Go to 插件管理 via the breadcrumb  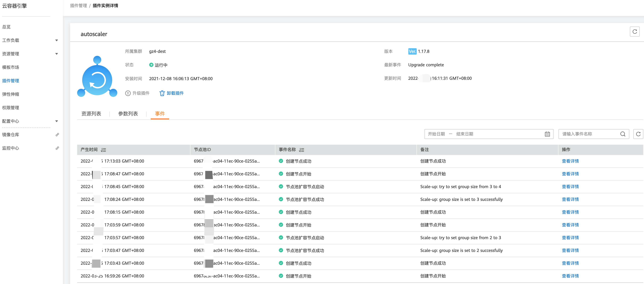click(x=78, y=5)
